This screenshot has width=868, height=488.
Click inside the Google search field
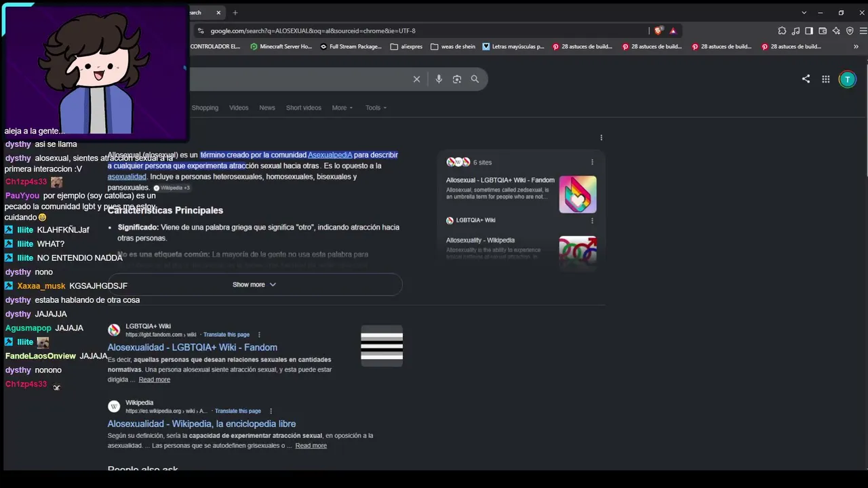298,79
